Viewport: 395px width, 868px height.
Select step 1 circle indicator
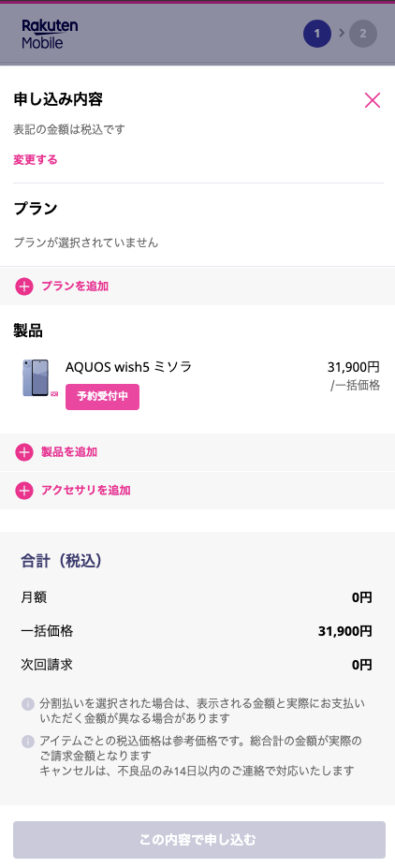[x=317, y=34]
